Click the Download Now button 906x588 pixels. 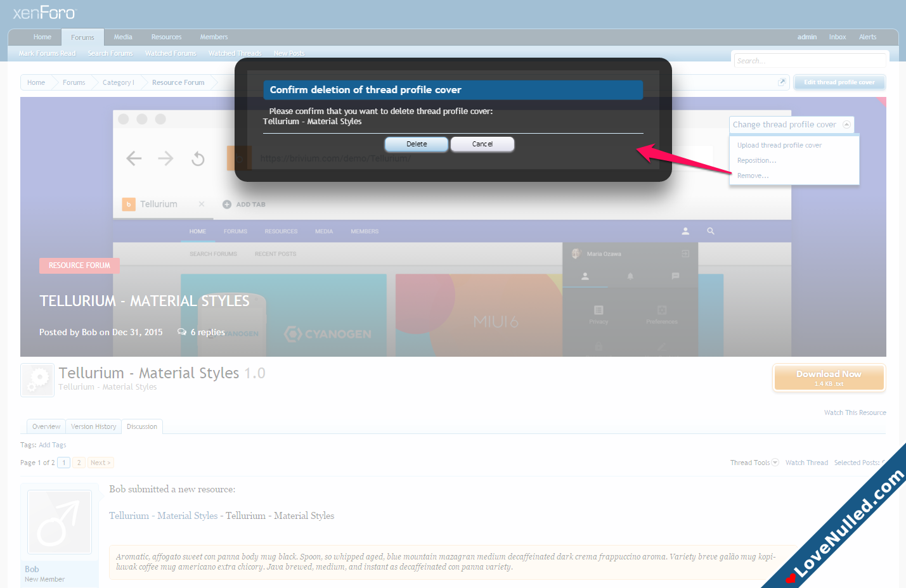(829, 378)
